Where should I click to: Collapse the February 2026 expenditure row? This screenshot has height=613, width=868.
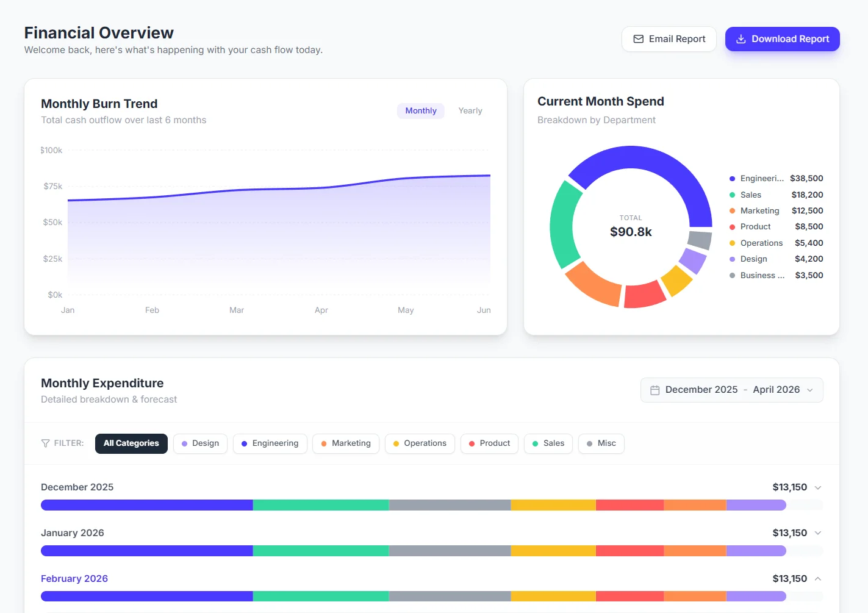817,578
